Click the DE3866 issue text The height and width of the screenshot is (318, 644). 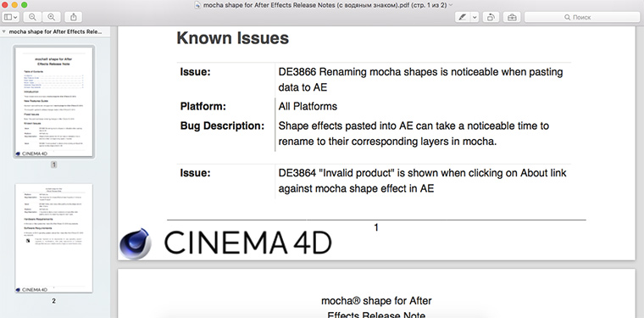click(x=420, y=80)
